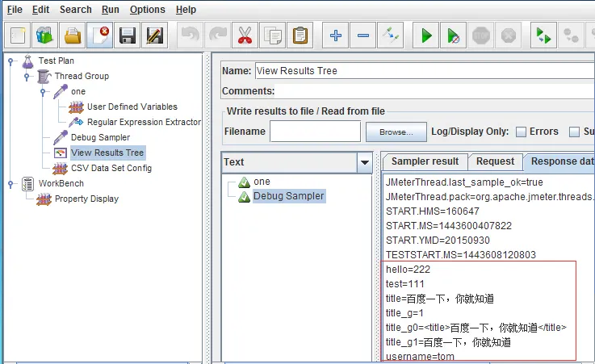The width and height of the screenshot is (595, 364).
Task: Click the Comments field
Action: tap(434, 91)
